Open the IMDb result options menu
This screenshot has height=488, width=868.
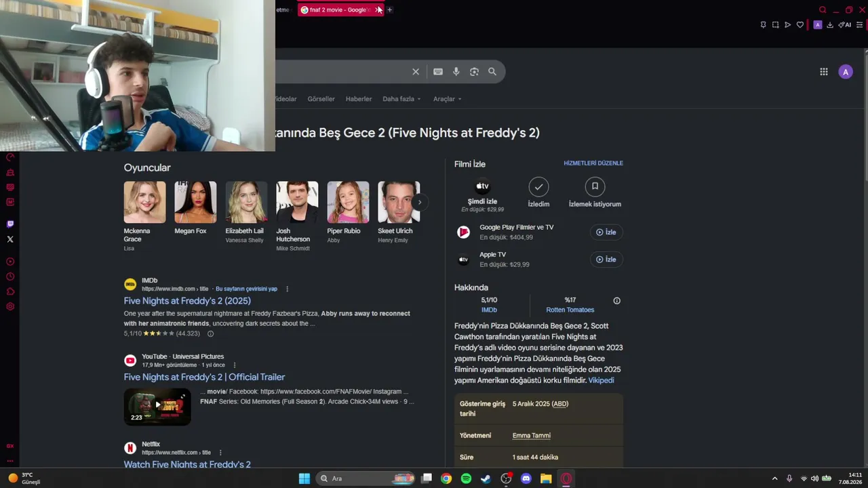click(287, 289)
